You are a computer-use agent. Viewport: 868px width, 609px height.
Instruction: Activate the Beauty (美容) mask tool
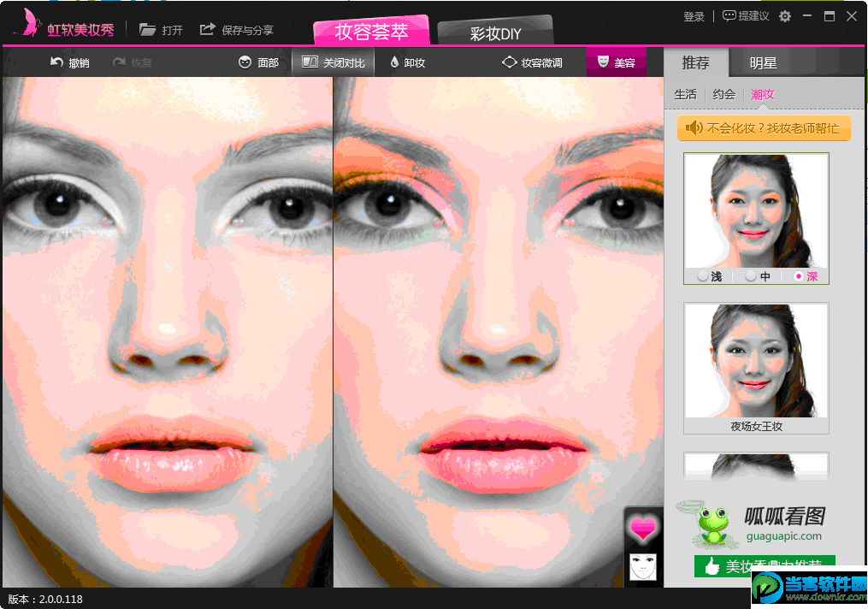point(603,62)
